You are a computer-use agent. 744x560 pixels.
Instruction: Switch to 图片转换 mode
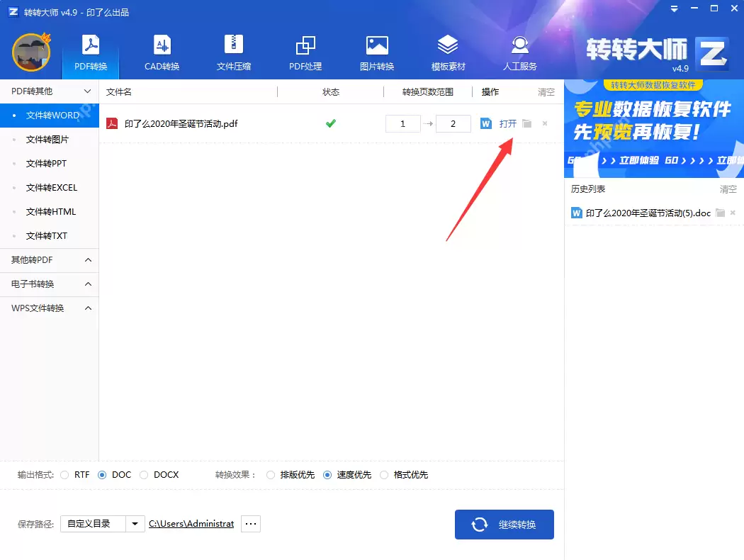376,53
